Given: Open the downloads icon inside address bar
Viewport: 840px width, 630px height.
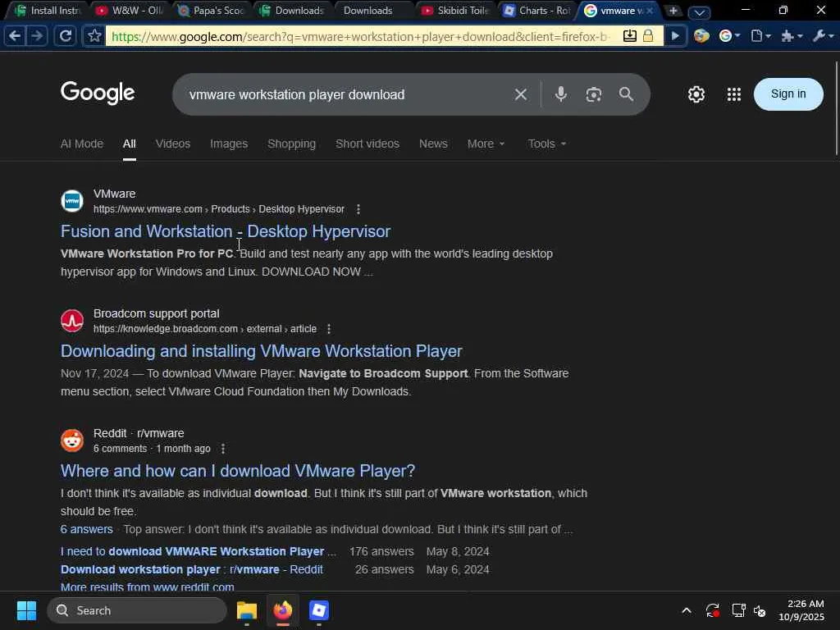Looking at the screenshot, I should tap(630, 36).
